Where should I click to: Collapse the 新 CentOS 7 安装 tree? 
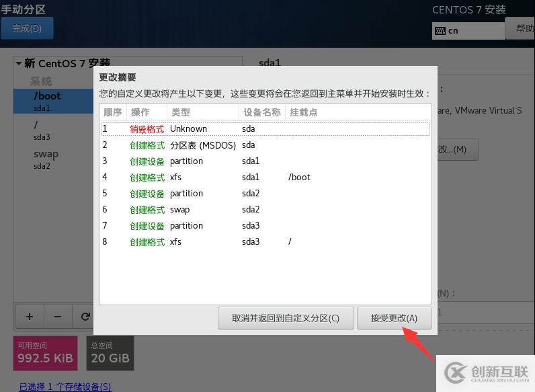tap(19, 63)
